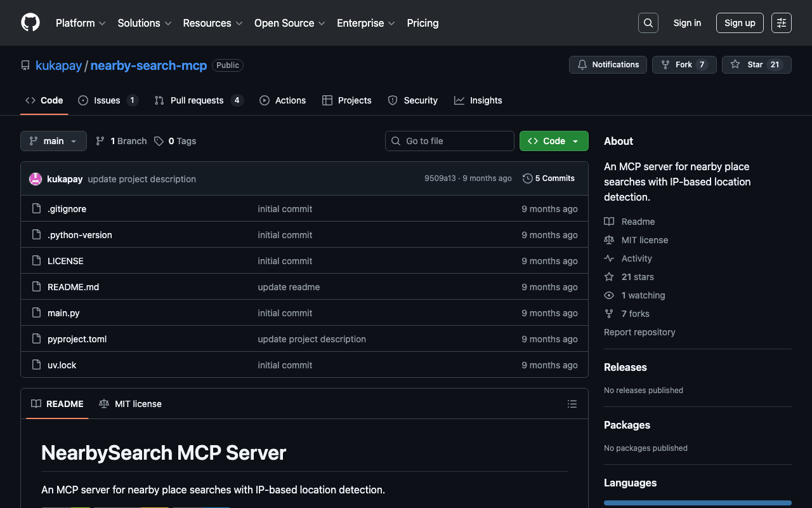Fork the repository
The image size is (812, 508).
pos(684,65)
